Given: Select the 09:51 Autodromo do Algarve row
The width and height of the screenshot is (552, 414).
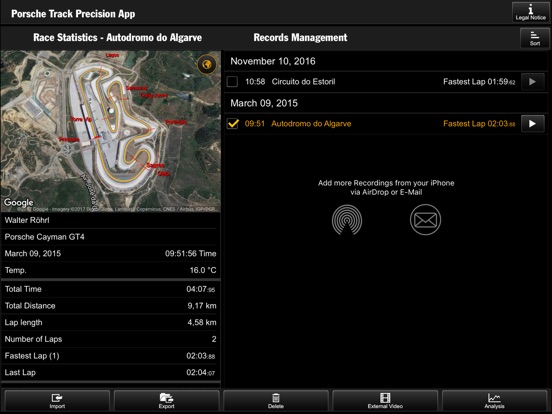Looking at the screenshot, I should click(x=386, y=124).
